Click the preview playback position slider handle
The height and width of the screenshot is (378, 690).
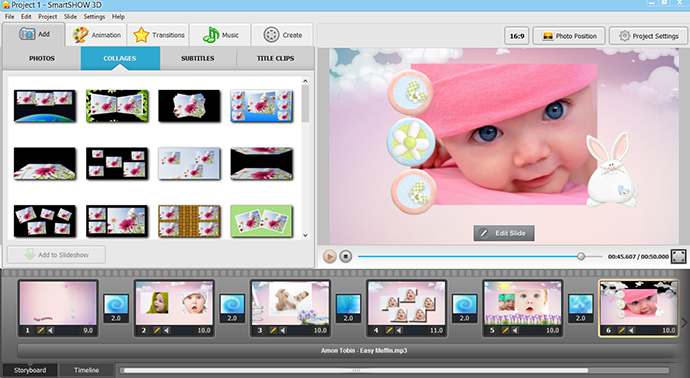pos(581,256)
